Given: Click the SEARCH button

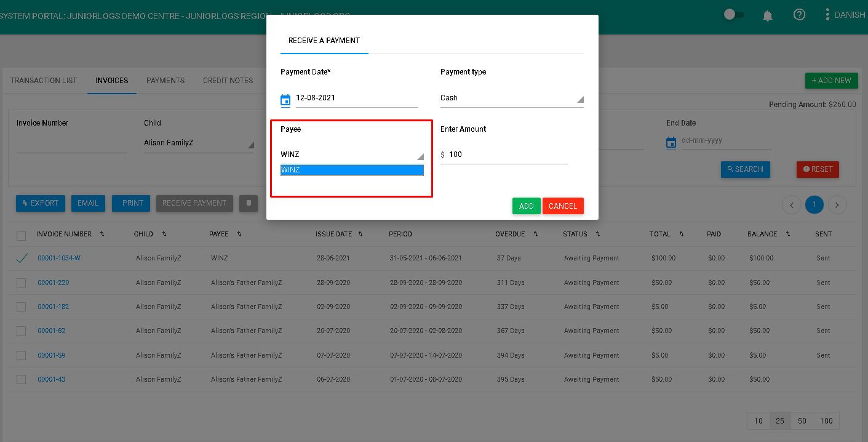Looking at the screenshot, I should coord(745,169).
